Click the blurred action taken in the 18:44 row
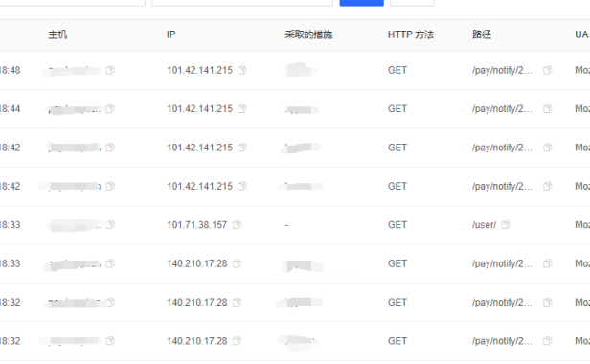This screenshot has height=364, width=590. tap(301, 109)
